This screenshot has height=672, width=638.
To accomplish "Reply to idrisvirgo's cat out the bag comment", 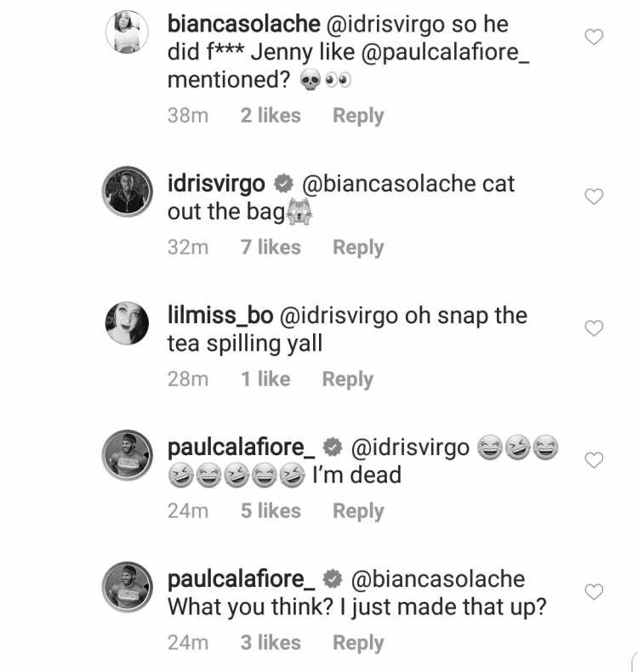I will 358,248.
